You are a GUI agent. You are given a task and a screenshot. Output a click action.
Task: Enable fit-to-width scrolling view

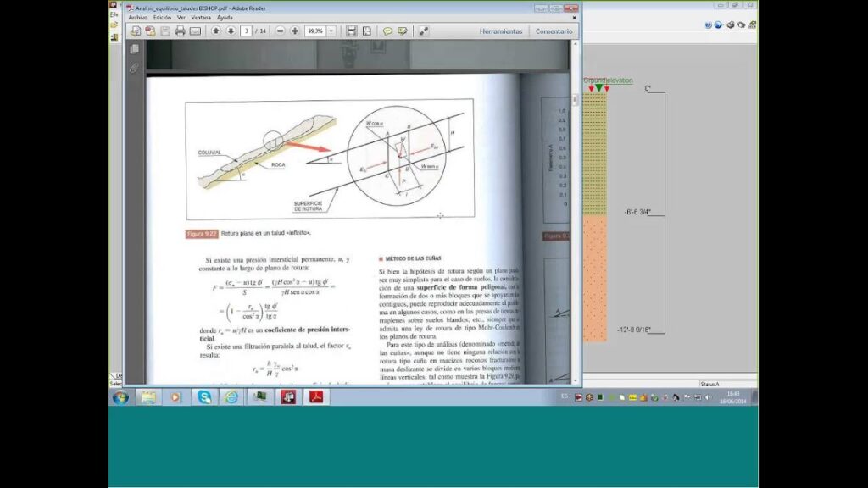coord(351,31)
